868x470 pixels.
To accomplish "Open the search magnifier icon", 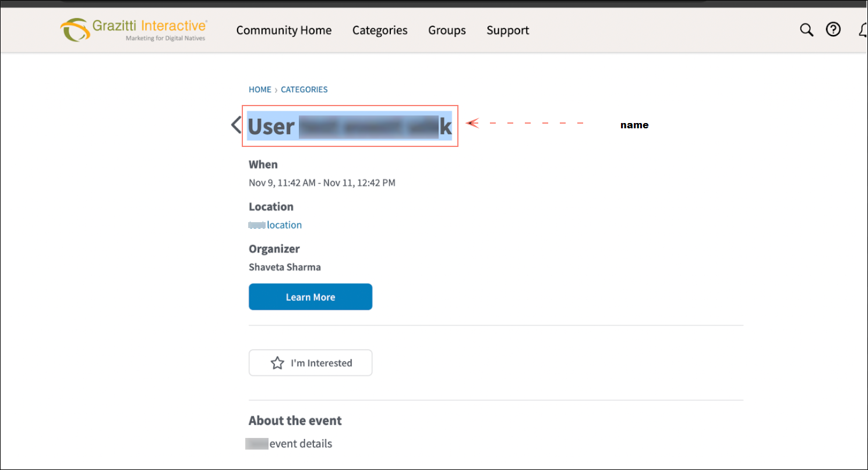I will (x=806, y=30).
